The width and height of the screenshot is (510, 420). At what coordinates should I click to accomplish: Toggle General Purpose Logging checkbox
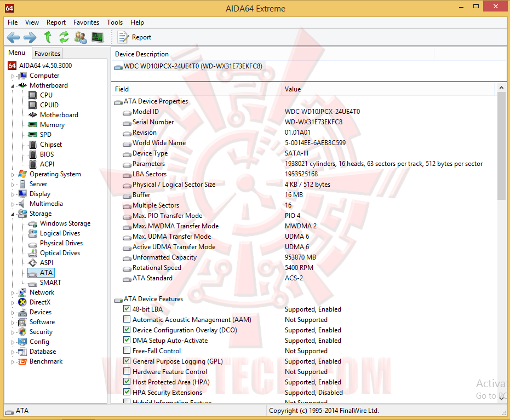tap(127, 361)
